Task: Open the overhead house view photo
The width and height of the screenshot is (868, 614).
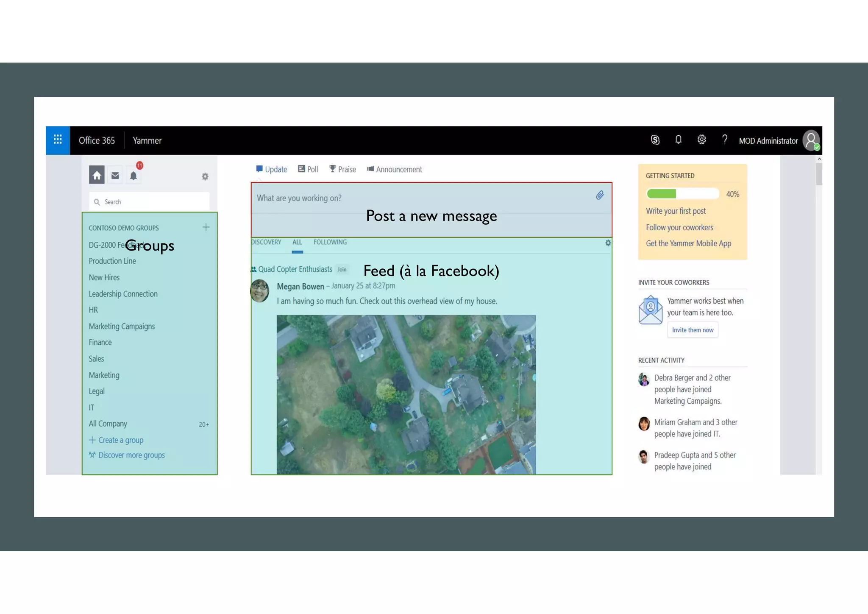Action: pyautogui.click(x=406, y=394)
